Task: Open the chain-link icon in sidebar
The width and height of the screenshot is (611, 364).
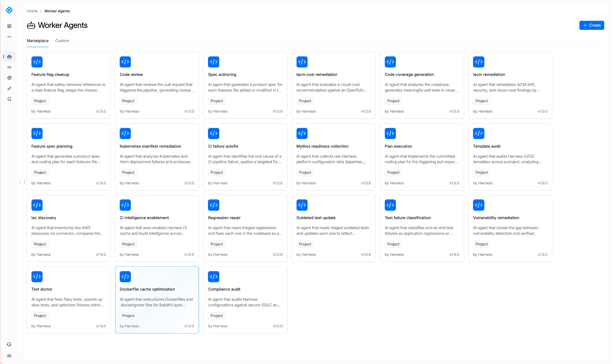Action: click(9, 67)
